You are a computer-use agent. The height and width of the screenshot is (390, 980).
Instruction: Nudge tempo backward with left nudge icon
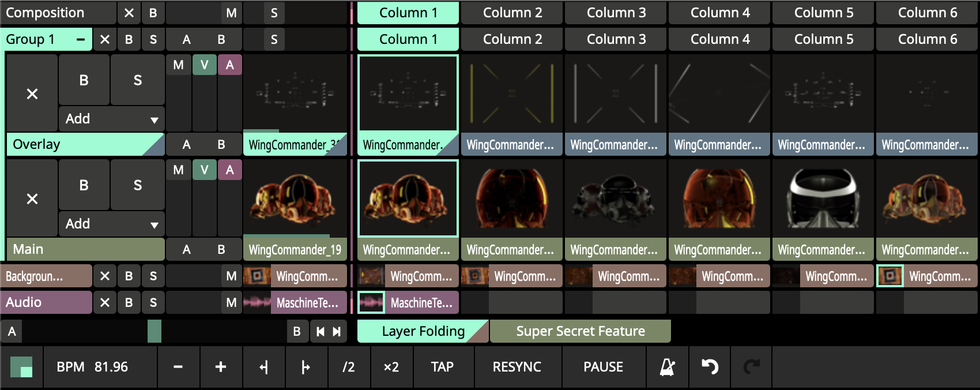263,367
